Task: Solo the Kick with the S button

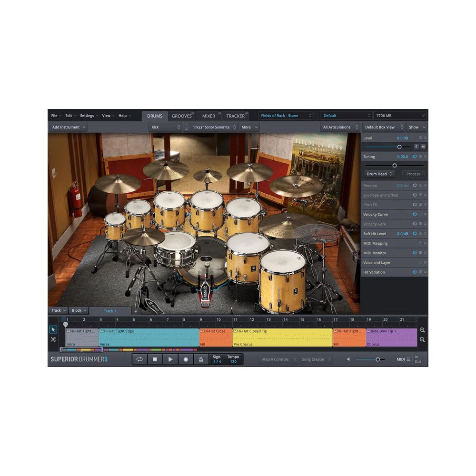Action: [x=416, y=147]
